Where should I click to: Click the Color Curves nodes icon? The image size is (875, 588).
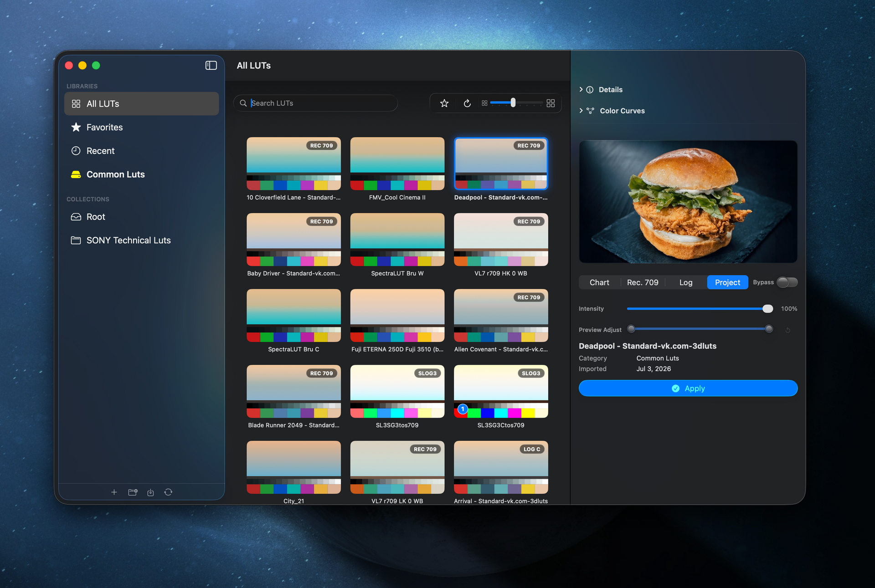coord(590,111)
